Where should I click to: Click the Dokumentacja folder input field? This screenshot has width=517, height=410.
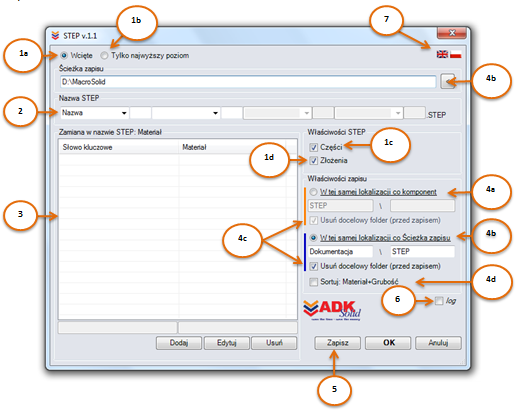click(341, 252)
